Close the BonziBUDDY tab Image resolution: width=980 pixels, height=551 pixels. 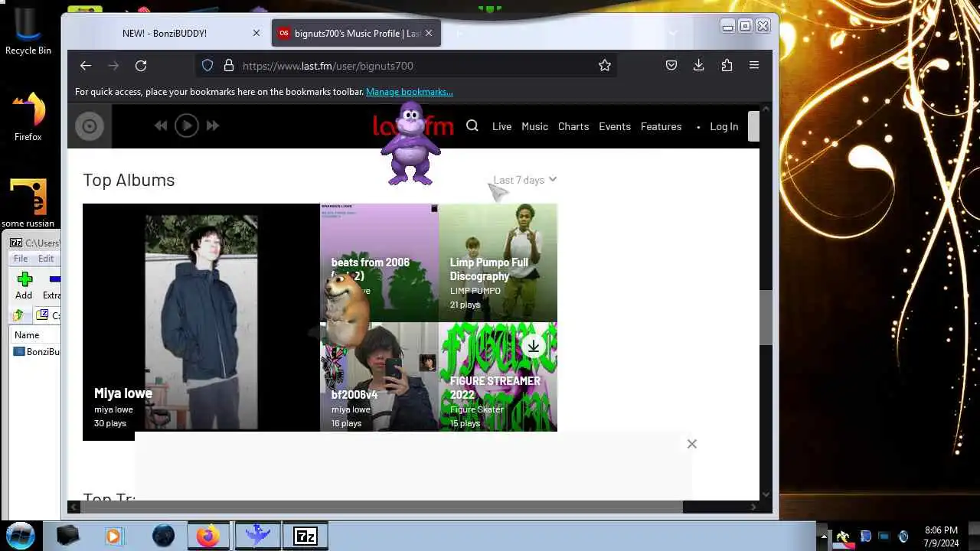tap(256, 34)
